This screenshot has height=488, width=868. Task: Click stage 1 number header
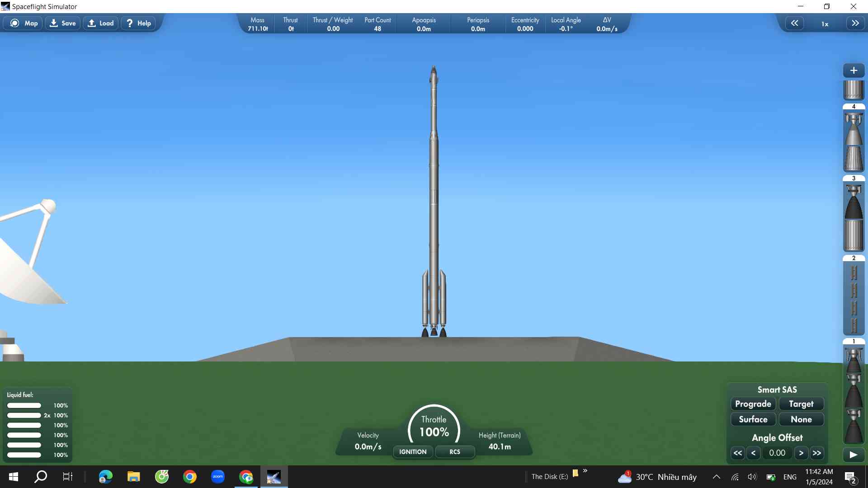pos(854,342)
